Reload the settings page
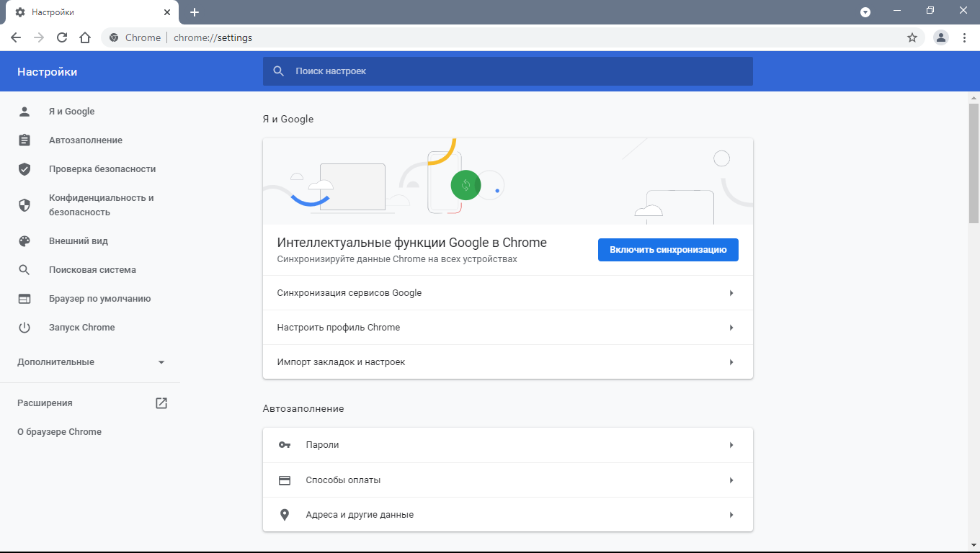The image size is (980, 553). 62,37
